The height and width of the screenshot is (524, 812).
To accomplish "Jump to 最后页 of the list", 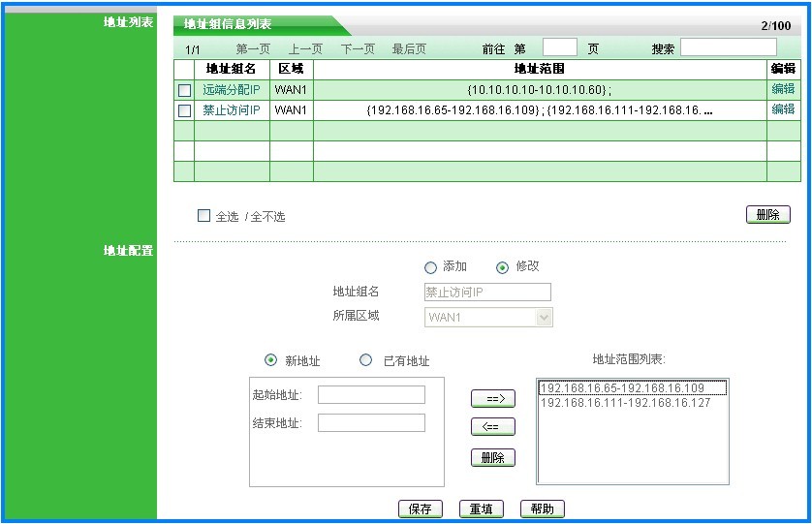I will 409,48.
